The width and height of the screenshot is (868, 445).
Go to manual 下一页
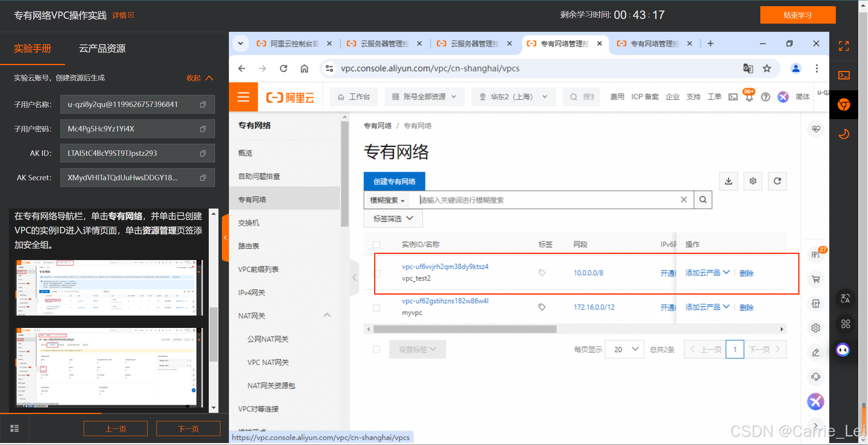tap(188, 429)
